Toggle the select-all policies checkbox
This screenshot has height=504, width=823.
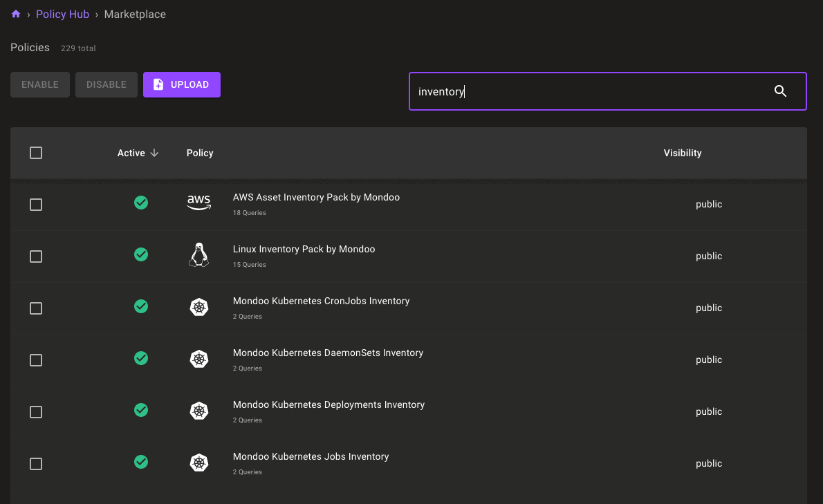pos(36,153)
